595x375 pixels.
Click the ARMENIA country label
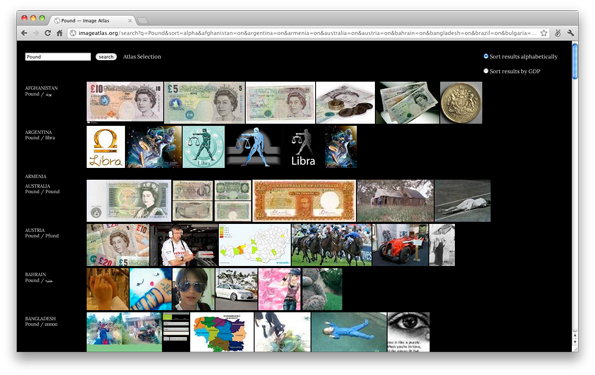click(36, 176)
